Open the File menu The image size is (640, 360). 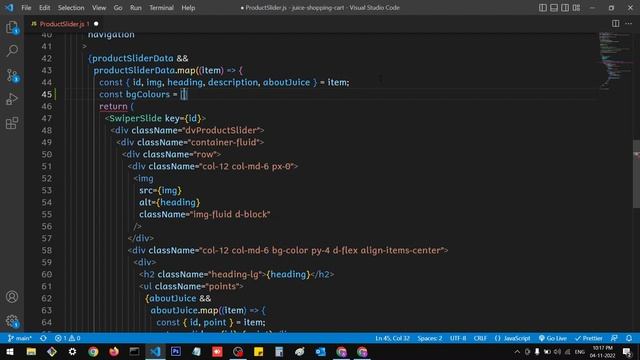click(26, 8)
